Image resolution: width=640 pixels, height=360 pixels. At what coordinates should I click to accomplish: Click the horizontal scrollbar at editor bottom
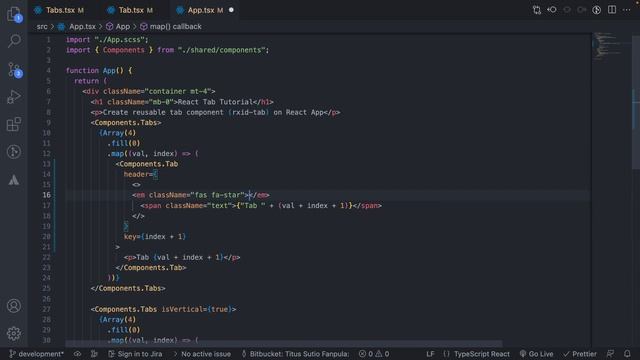284,344
